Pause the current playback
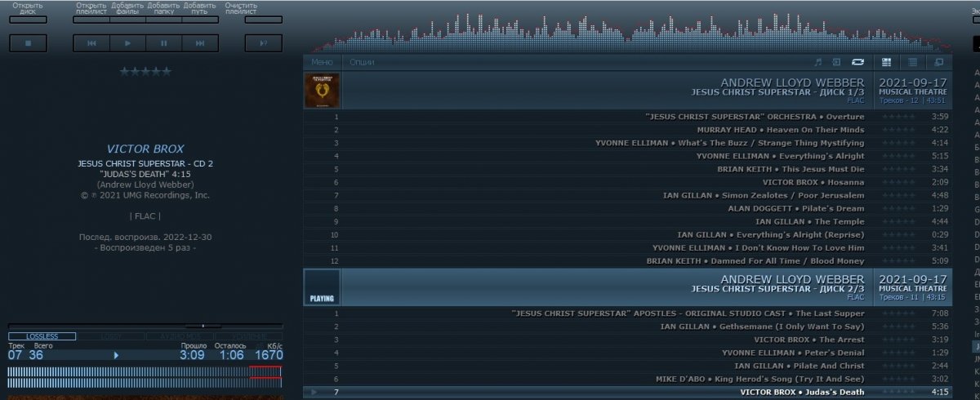 [163, 42]
